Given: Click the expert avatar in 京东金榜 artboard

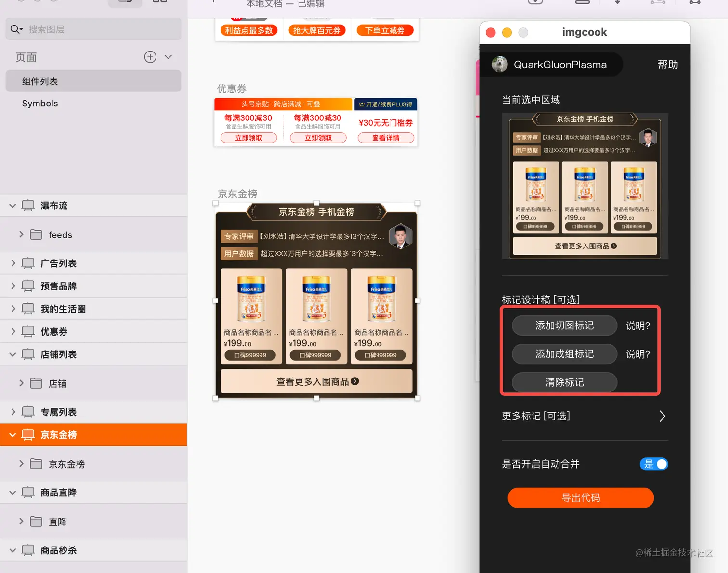Looking at the screenshot, I should click(400, 236).
